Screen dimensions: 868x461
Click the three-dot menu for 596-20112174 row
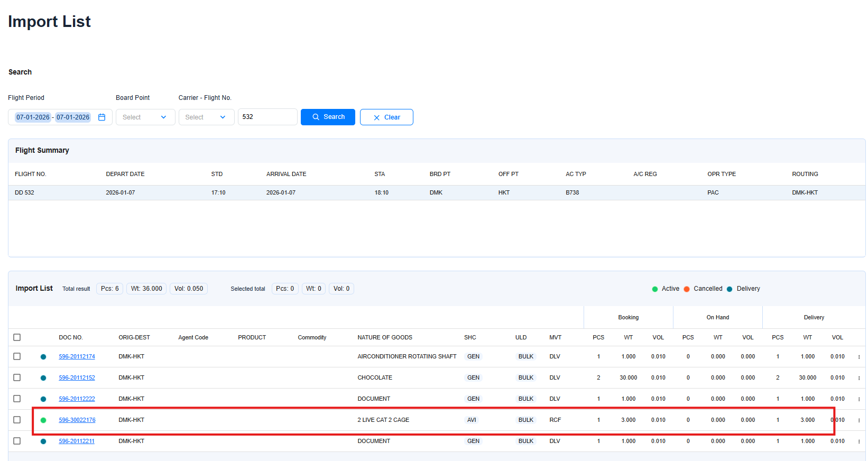click(x=858, y=357)
